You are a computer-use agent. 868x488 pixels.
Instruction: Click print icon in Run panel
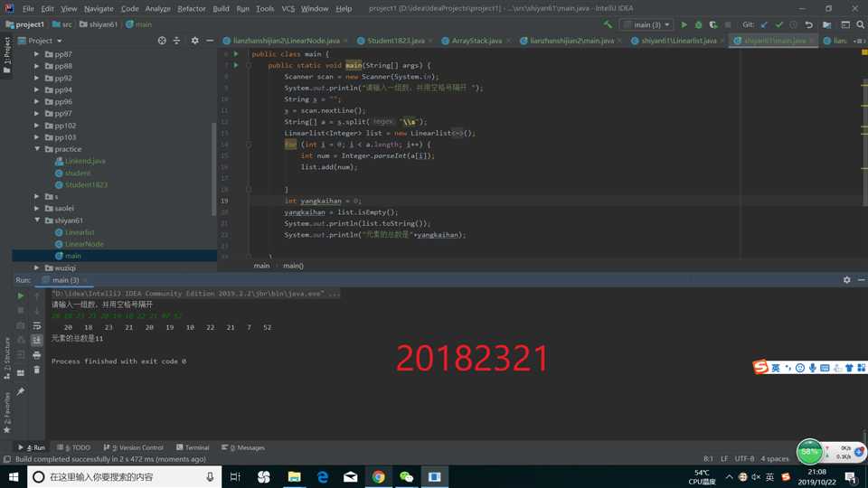point(36,354)
